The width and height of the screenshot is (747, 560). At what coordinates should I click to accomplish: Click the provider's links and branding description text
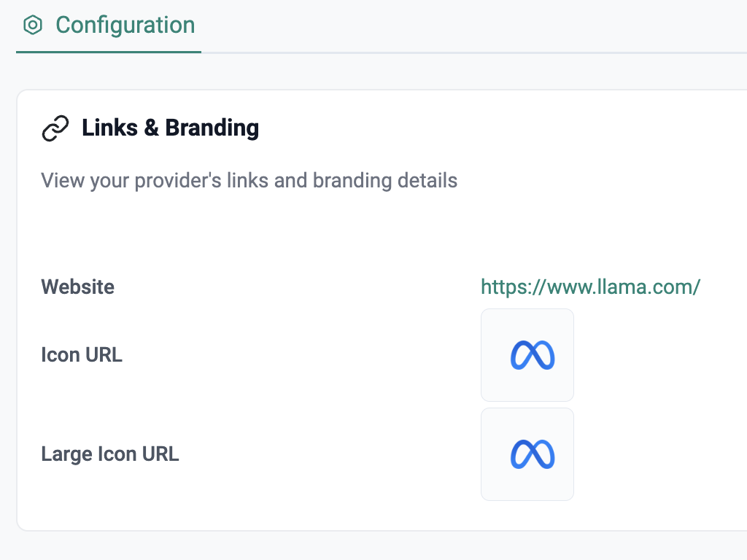tap(249, 180)
